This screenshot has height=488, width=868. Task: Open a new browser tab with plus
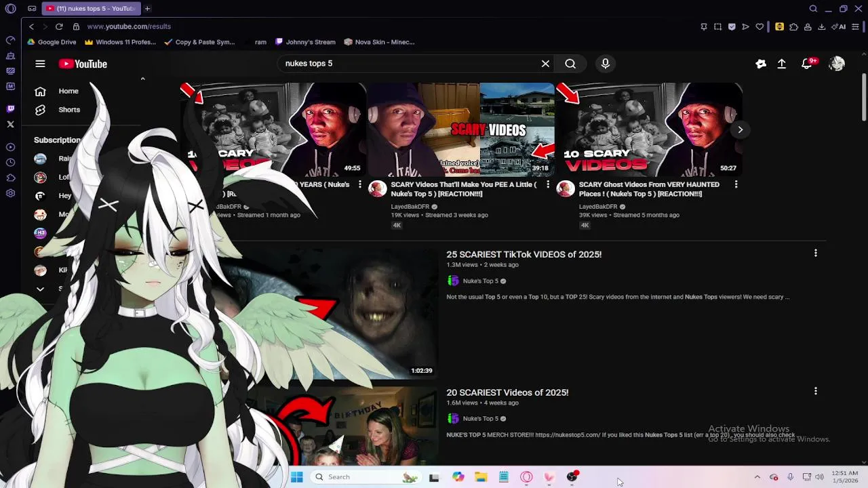147,9
